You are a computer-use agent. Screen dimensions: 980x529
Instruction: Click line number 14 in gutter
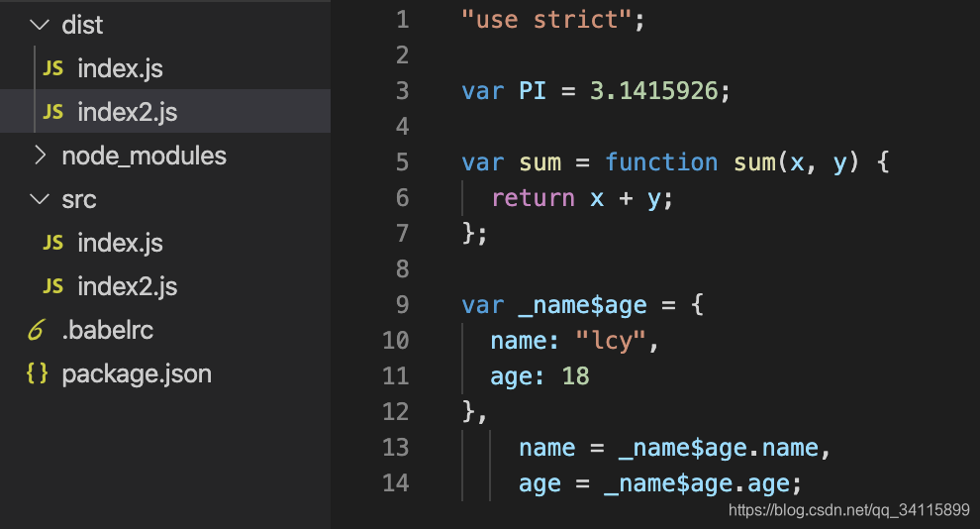click(396, 482)
